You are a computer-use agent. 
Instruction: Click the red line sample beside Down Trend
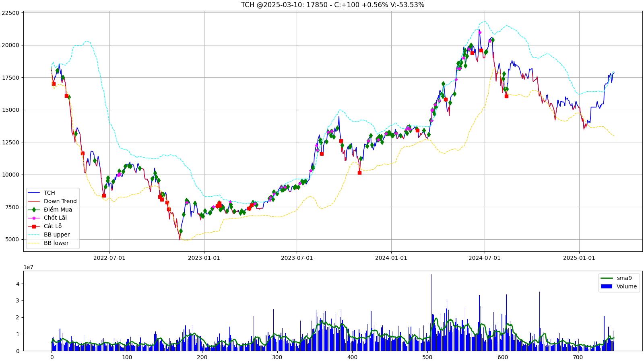tap(34, 202)
